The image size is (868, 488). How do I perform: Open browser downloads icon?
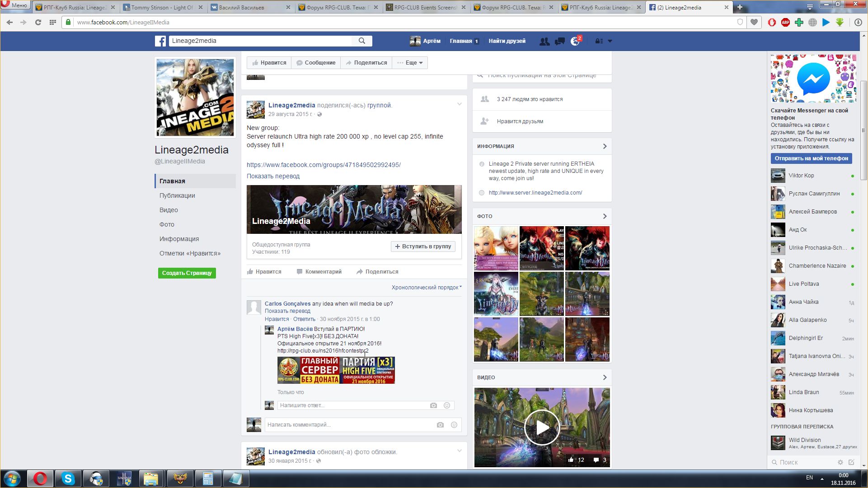(x=858, y=22)
